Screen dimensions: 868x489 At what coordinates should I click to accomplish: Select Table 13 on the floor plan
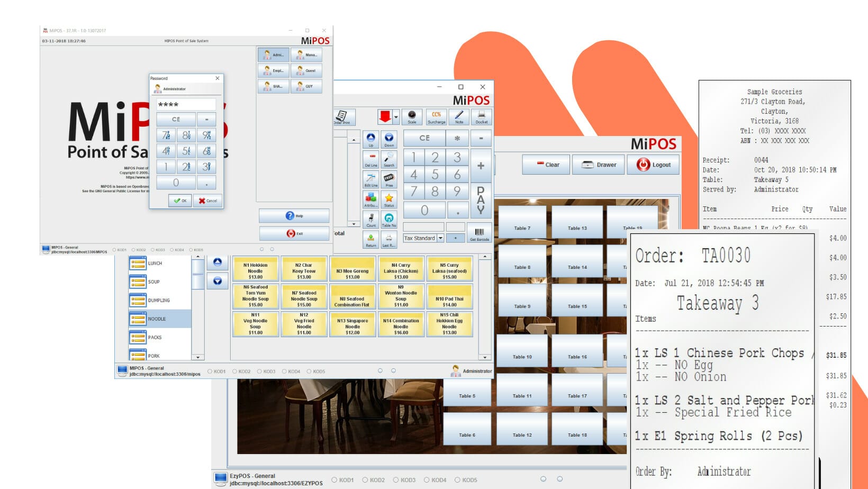[577, 222]
